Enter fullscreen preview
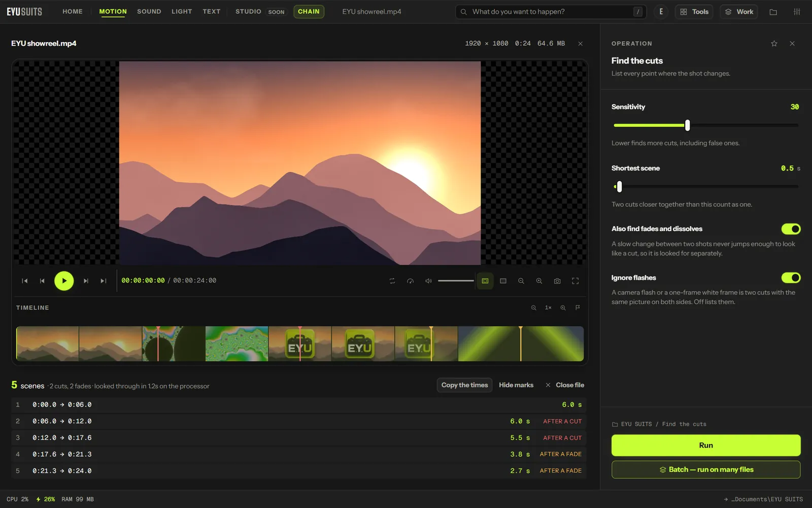 click(576, 281)
